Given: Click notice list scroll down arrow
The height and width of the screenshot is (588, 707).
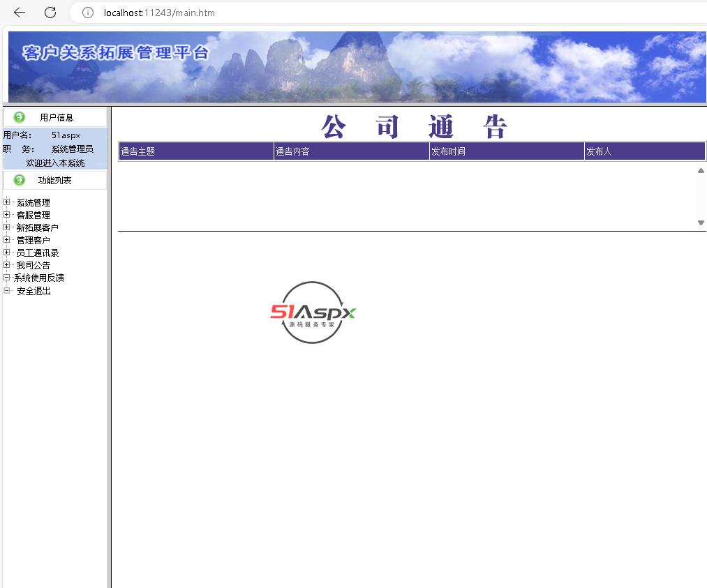Looking at the screenshot, I should click(x=701, y=223).
